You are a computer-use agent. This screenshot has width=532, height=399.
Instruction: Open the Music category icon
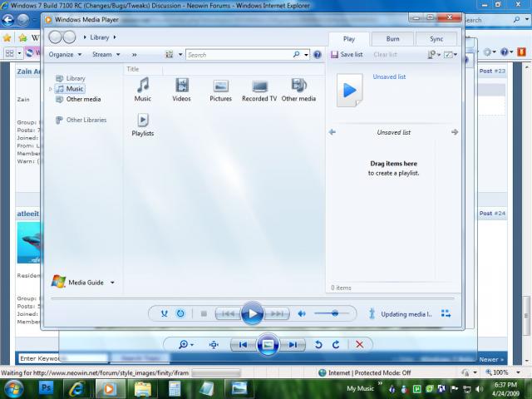143,86
